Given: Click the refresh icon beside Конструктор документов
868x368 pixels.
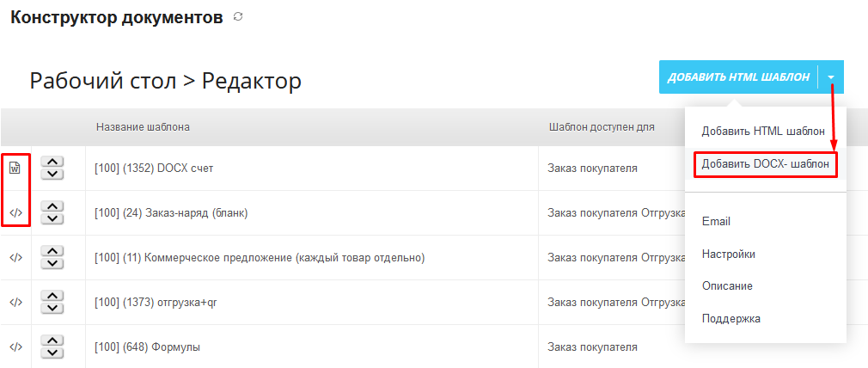Looking at the screenshot, I should point(238,16).
